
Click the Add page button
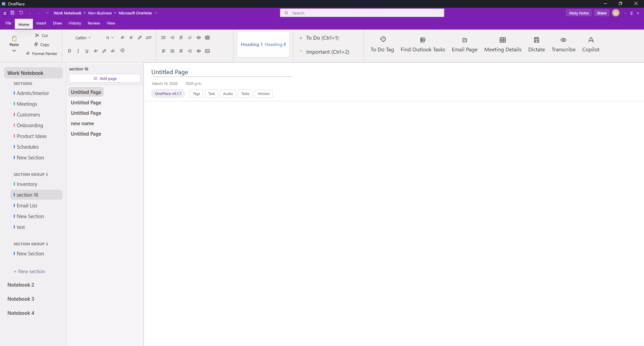pos(105,79)
